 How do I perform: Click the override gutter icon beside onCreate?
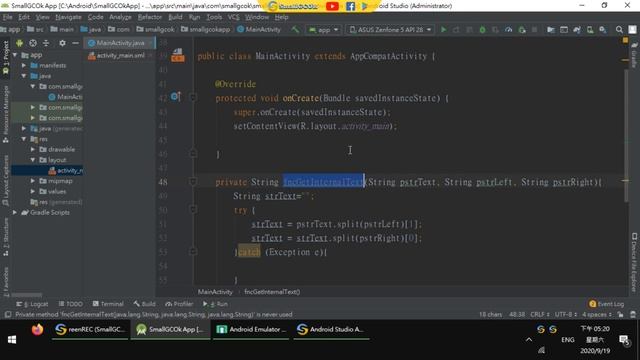[x=176, y=97]
